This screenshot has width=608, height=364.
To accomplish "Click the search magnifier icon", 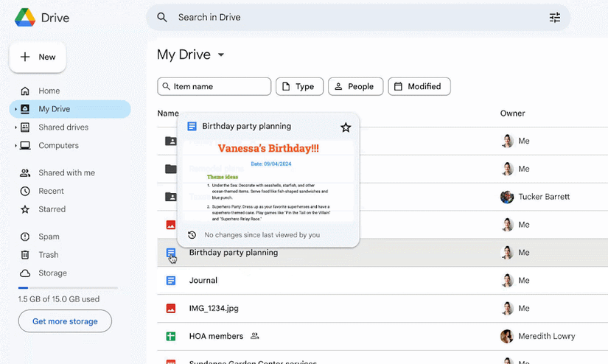I will click(162, 18).
